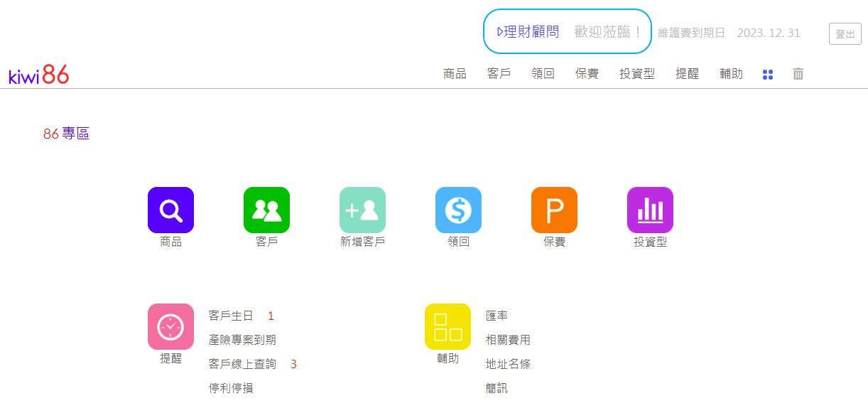Click the date 2023. 12. 31

coord(769,33)
